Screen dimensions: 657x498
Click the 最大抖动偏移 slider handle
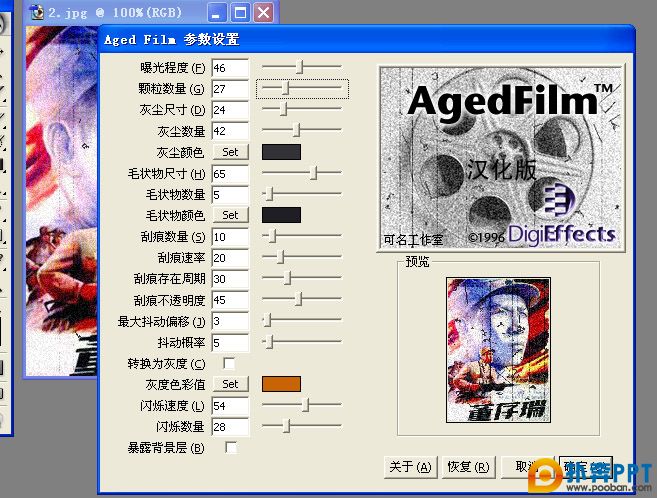coord(268,320)
